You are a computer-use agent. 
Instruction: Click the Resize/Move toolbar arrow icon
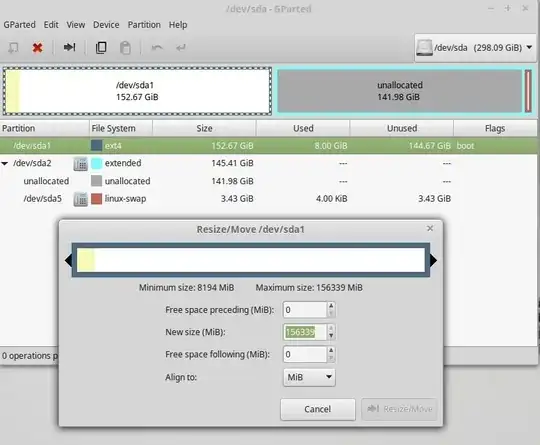coord(69,47)
